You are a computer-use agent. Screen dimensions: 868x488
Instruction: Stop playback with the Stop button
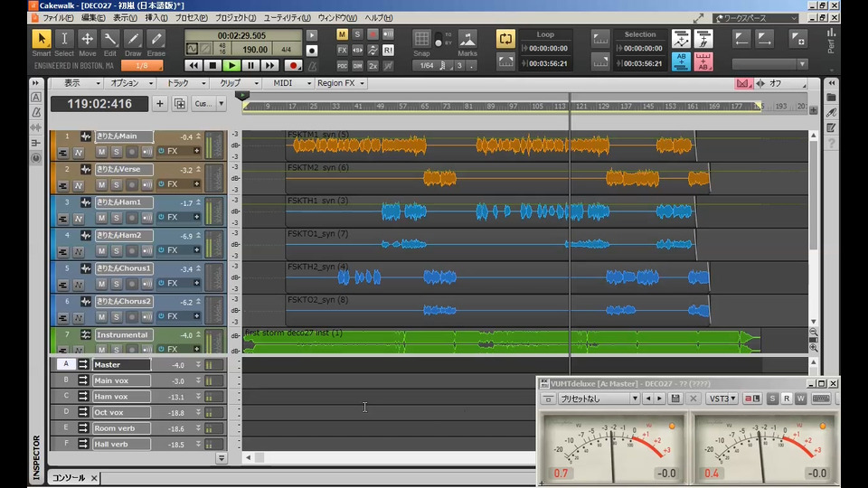pyautogui.click(x=212, y=65)
